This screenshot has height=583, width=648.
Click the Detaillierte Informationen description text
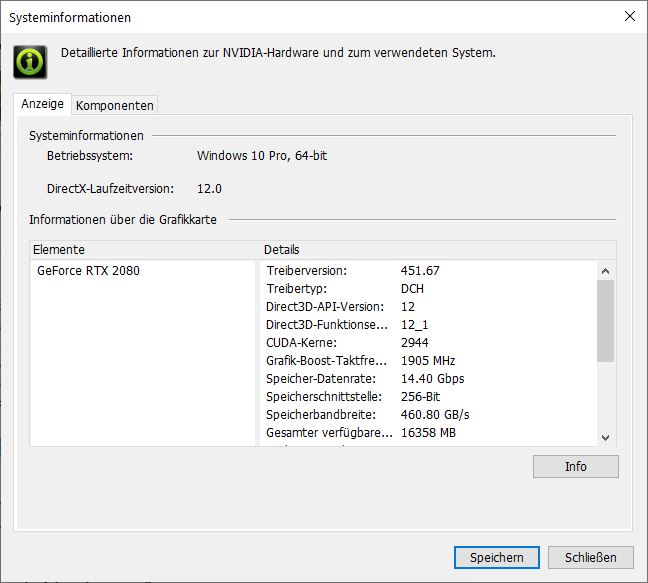tap(278, 53)
